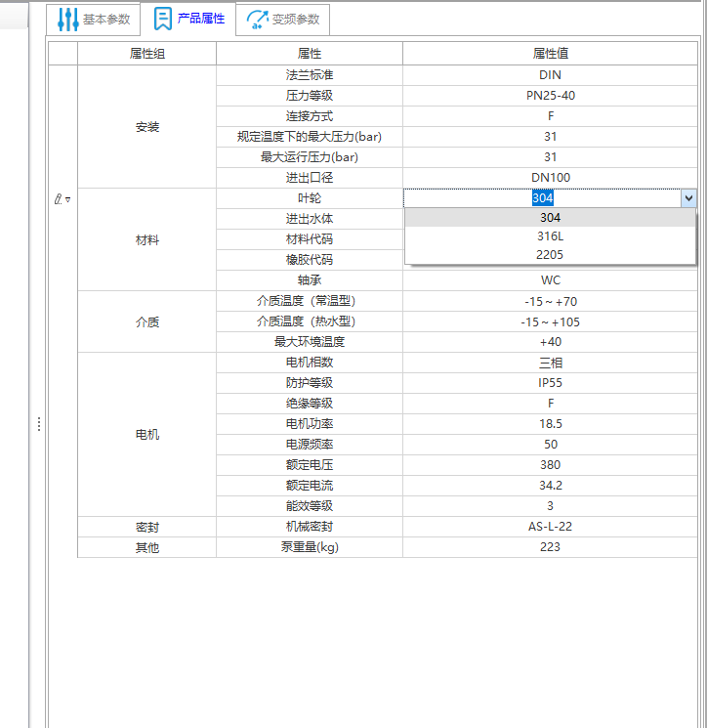Click the 电机相数 attribute cell
The width and height of the screenshot is (707, 728).
coord(310,363)
